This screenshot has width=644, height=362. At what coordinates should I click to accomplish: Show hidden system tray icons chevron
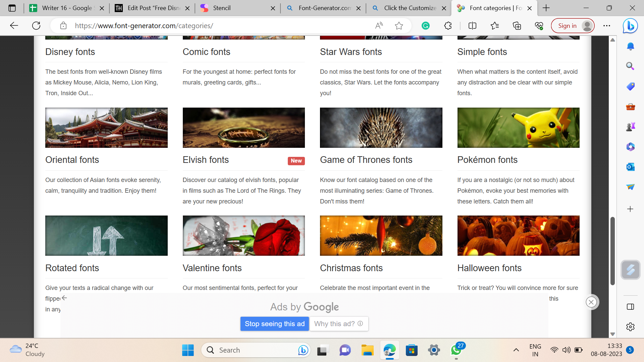[x=516, y=350]
